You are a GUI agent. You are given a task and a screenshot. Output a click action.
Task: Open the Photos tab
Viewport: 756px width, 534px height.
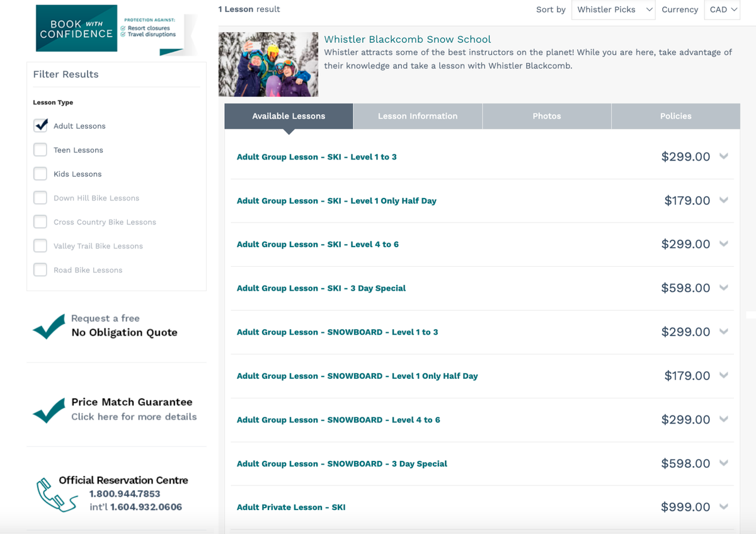click(x=547, y=116)
